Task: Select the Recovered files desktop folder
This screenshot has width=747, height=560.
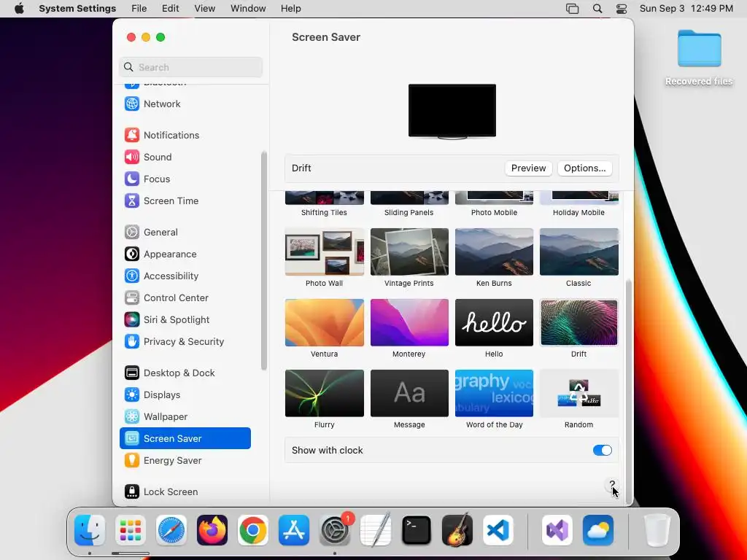Action: pyautogui.click(x=699, y=58)
